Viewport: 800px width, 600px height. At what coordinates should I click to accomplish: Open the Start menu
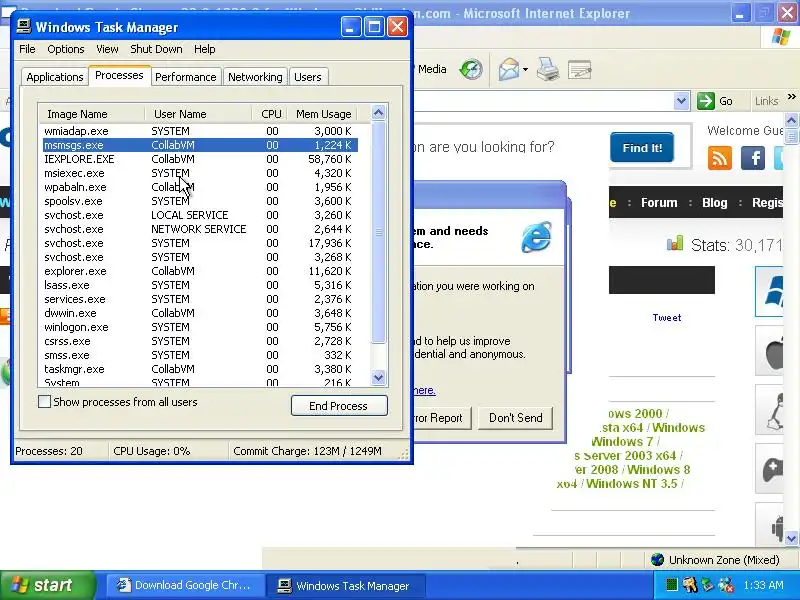tap(48, 585)
